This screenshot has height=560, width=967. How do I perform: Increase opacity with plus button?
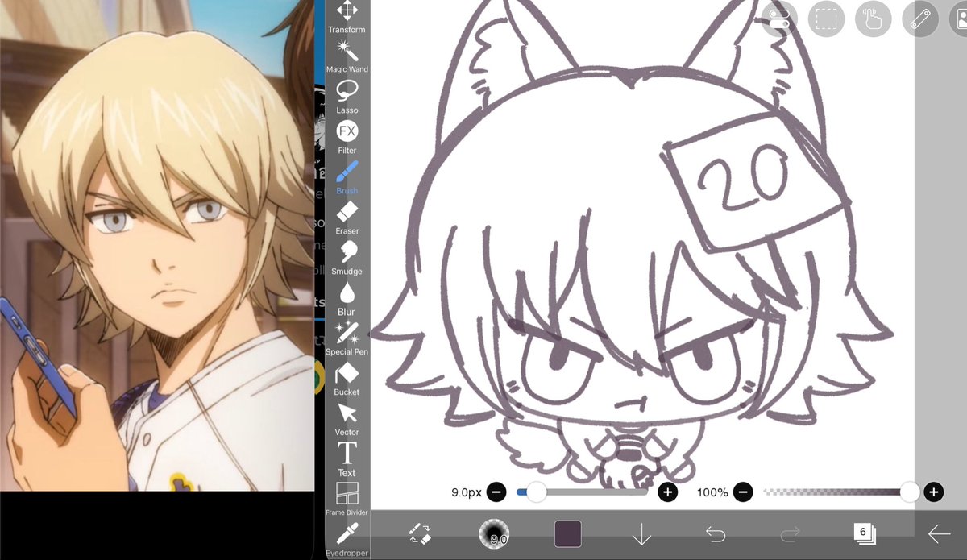pos(933,492)
